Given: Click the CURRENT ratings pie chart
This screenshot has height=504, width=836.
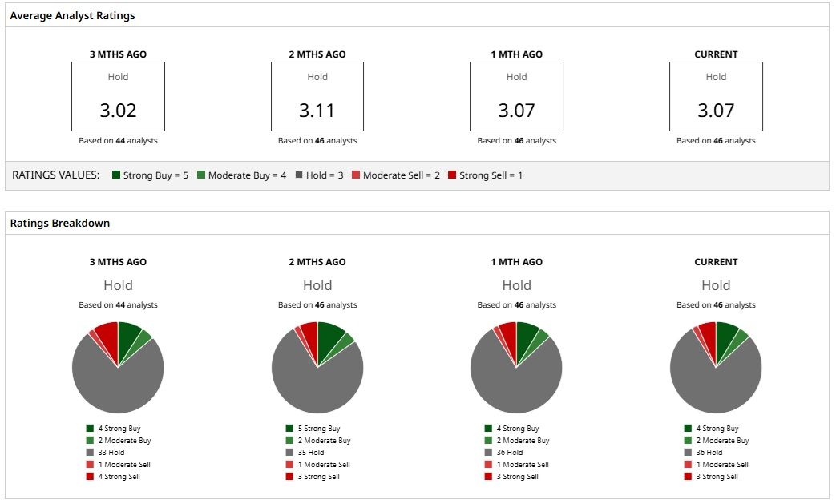Looking at the screenshot, I should point(716,368).
